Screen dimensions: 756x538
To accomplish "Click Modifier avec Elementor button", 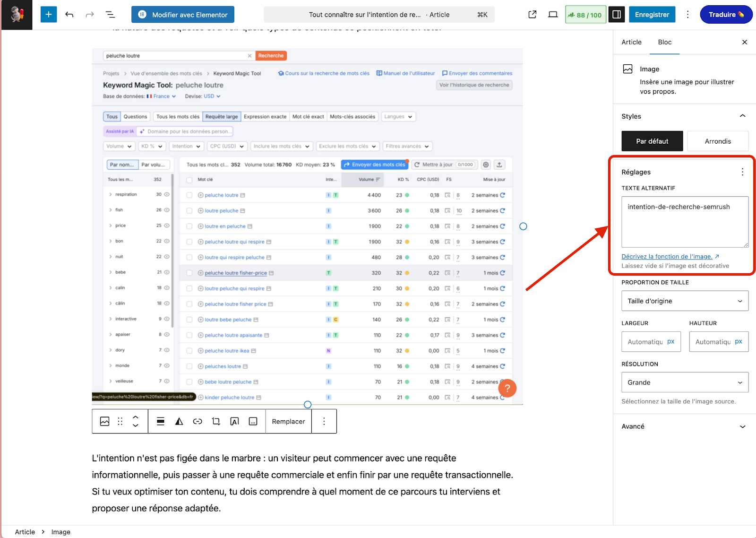I will (x=183, y=15).
